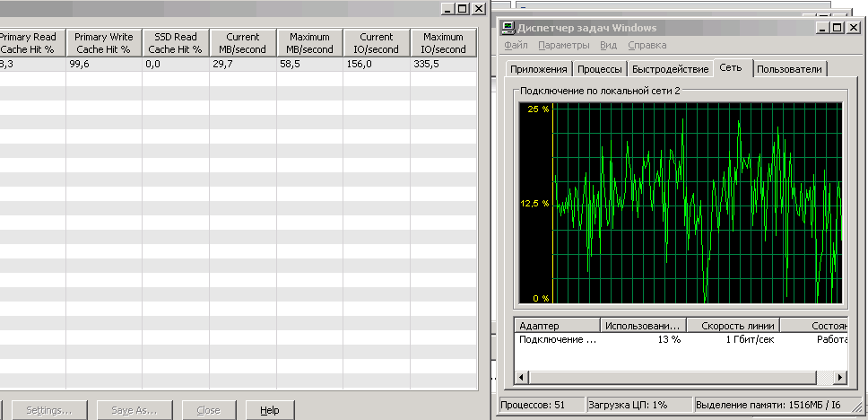
Task: Switch to the Быстродействие tab
Action: point(670,69)
